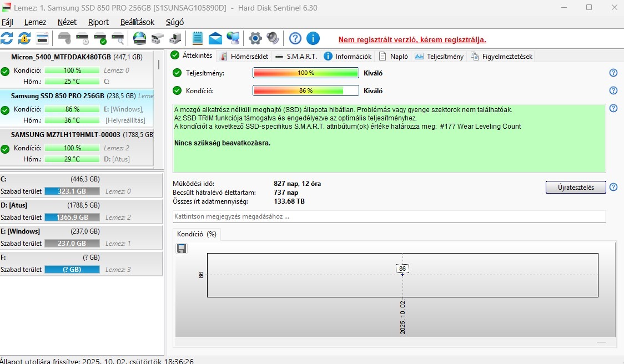Select the Kondíció (%) graph tab
The width and height of the screenshot is (624, 364).
(197, 234)
